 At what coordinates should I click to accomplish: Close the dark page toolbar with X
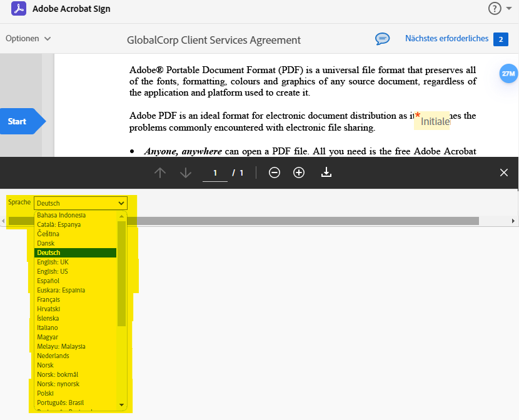tap(504, 172)
